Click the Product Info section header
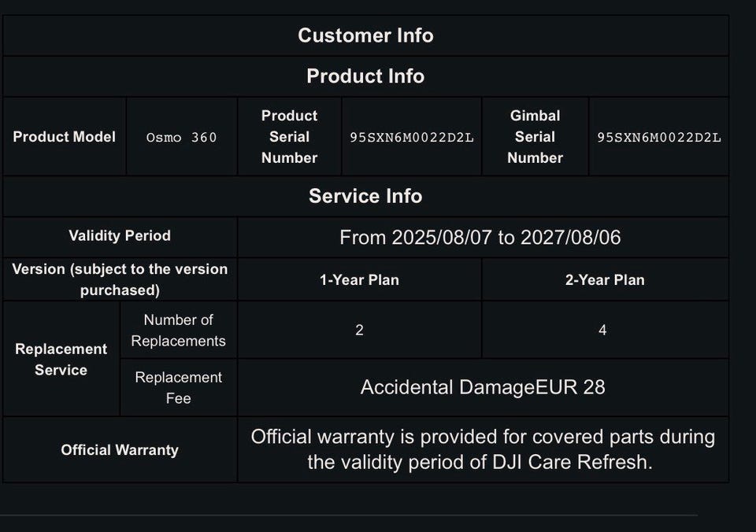This screenshot has height=532, width=756. pyautogui.click(x=365, y=76)
